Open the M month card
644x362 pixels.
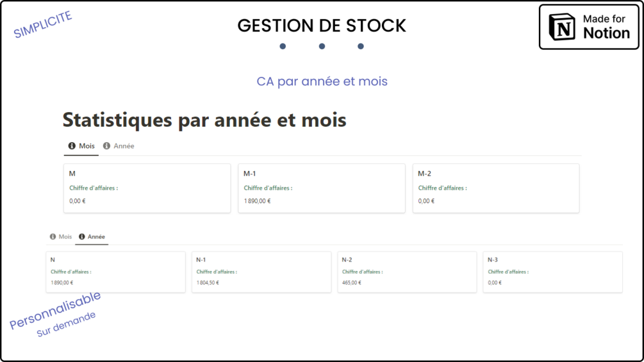pyautogui.click(x=148, y=188)
